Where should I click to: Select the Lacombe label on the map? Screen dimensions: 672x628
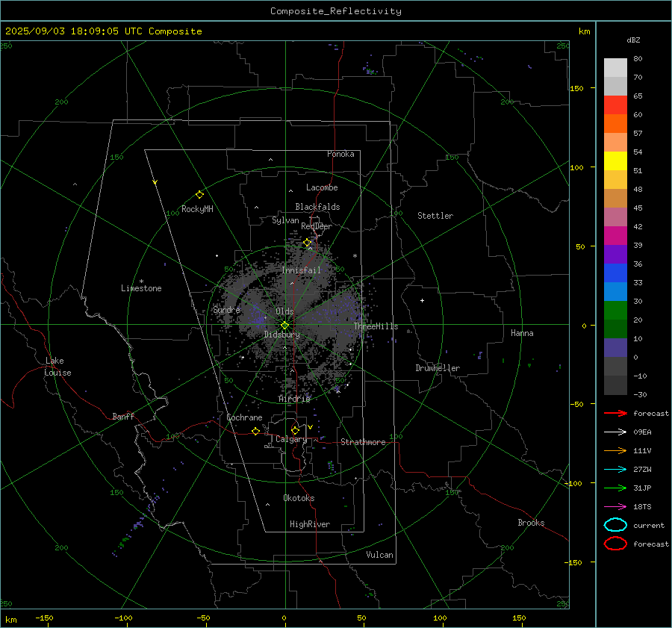pos(322,187)
